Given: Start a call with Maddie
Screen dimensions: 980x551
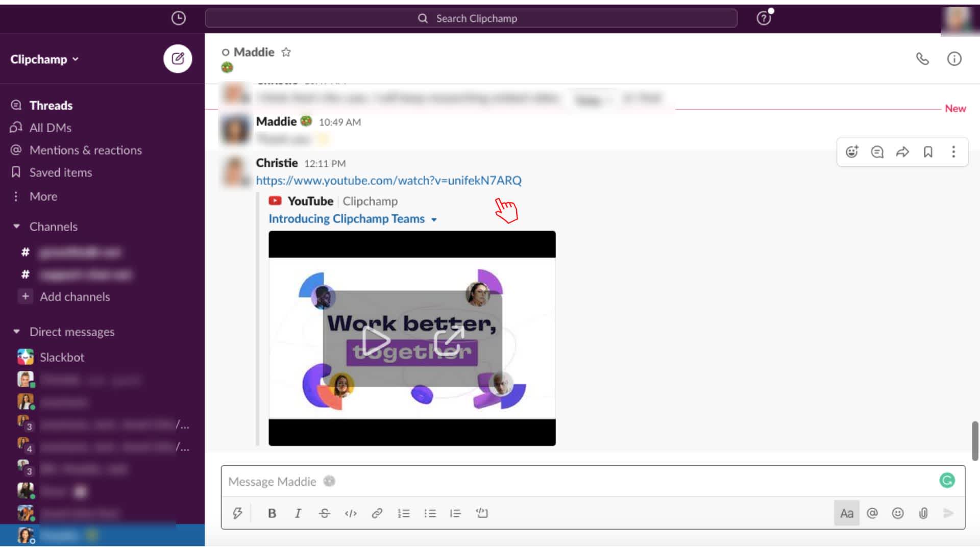Looking at the screenshot, I should pyautogui.click(x=922, y=59).
